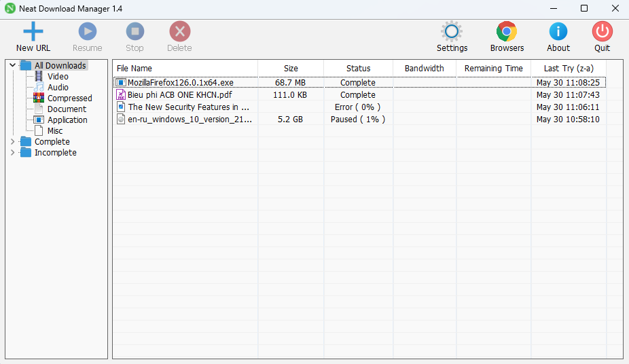Select Bieu phi ACB ONE KHCN.pdf
The width and height of the screenshot is (629, 364).
180,94
